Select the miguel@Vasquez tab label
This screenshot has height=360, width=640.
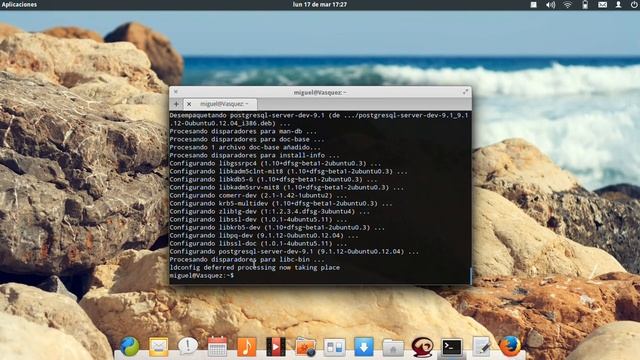[x=224, y=104]
